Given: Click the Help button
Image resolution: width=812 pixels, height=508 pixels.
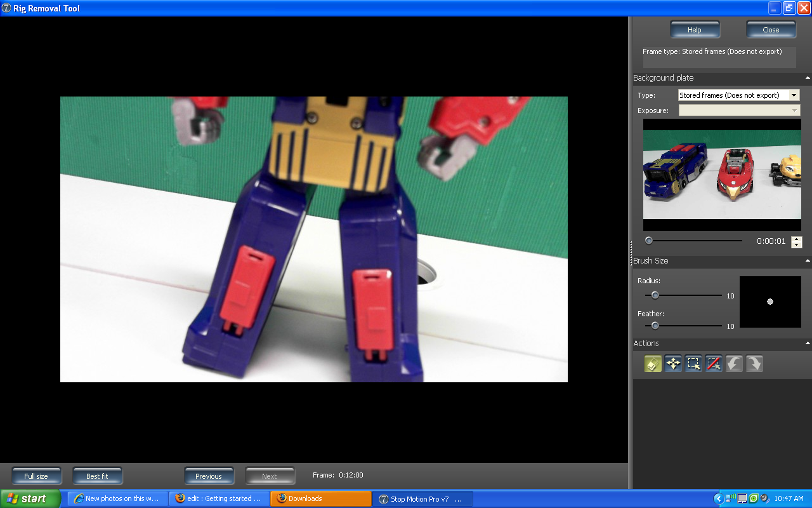Looking at the screenshot, I should (695, 30).
